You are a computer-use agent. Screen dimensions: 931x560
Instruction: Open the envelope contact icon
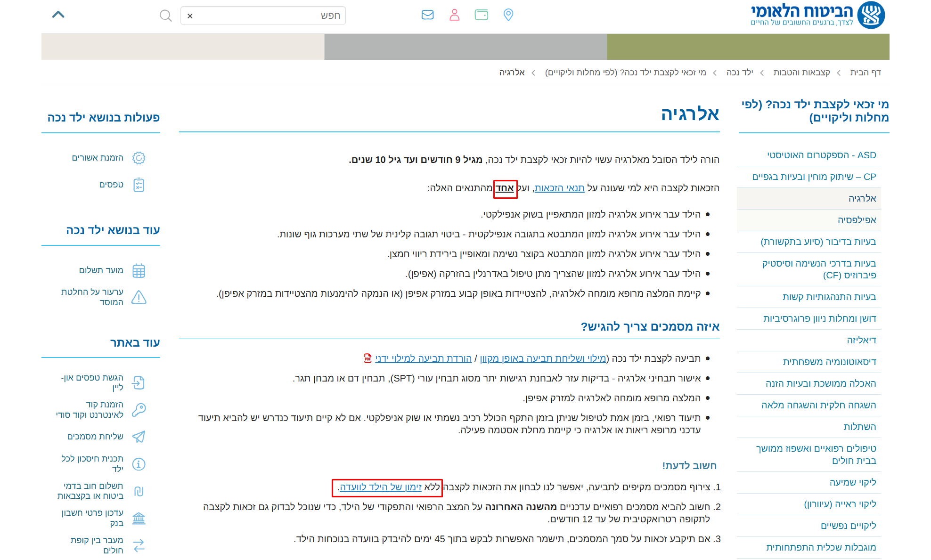[427, 15]
